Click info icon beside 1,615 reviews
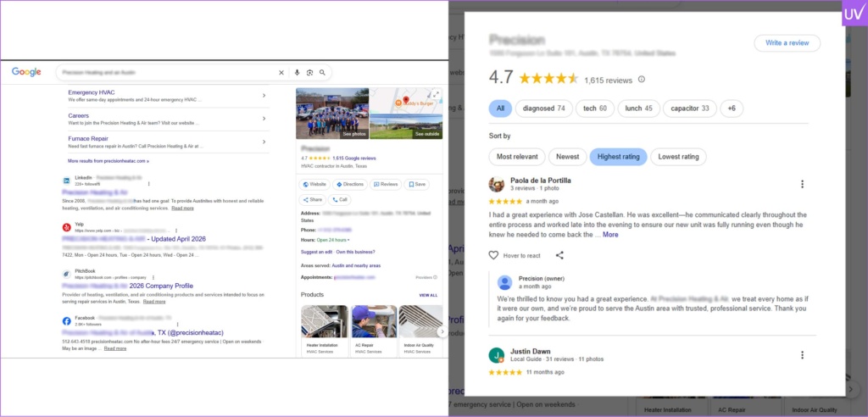 641,80
